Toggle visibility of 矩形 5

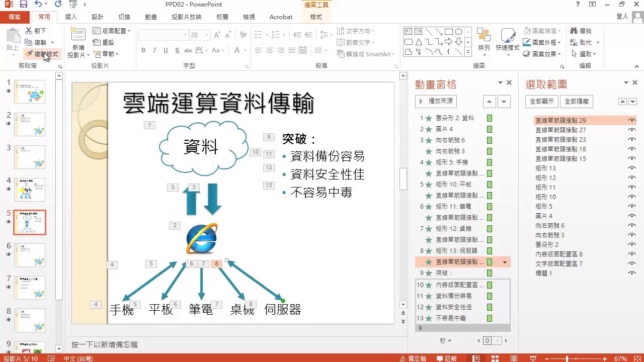pos(631,206)
